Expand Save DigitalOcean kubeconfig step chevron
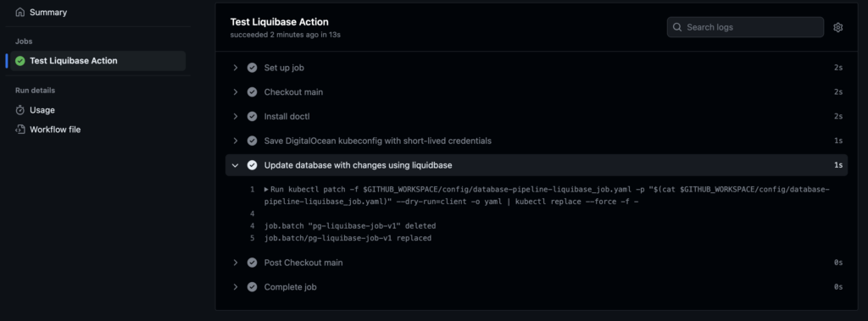This screenshot has width=868, height=321. tap(236, 141)
